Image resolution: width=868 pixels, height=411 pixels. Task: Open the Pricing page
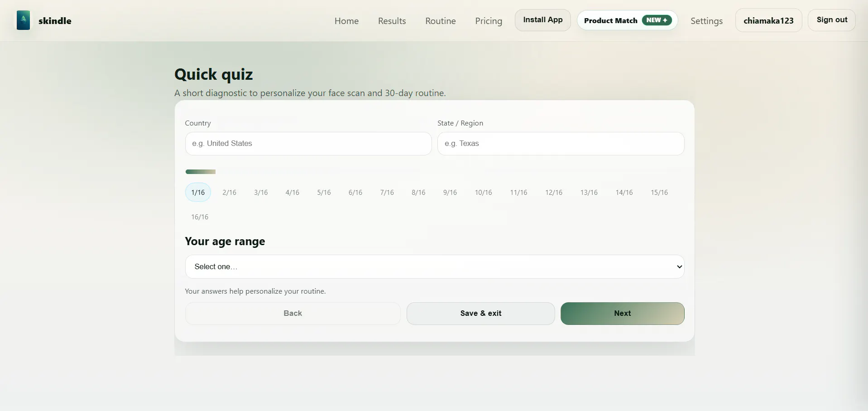point(489,21)
